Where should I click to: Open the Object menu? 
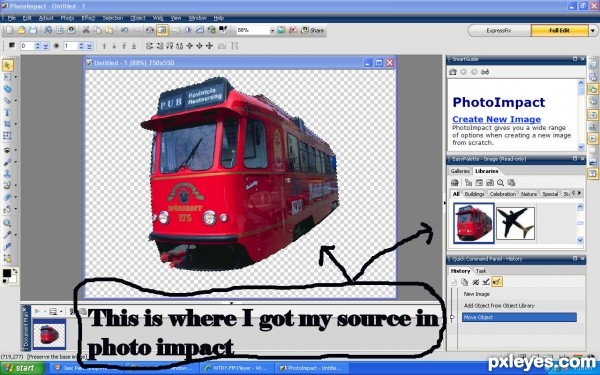pyautogui.click(x=138, y=18)
